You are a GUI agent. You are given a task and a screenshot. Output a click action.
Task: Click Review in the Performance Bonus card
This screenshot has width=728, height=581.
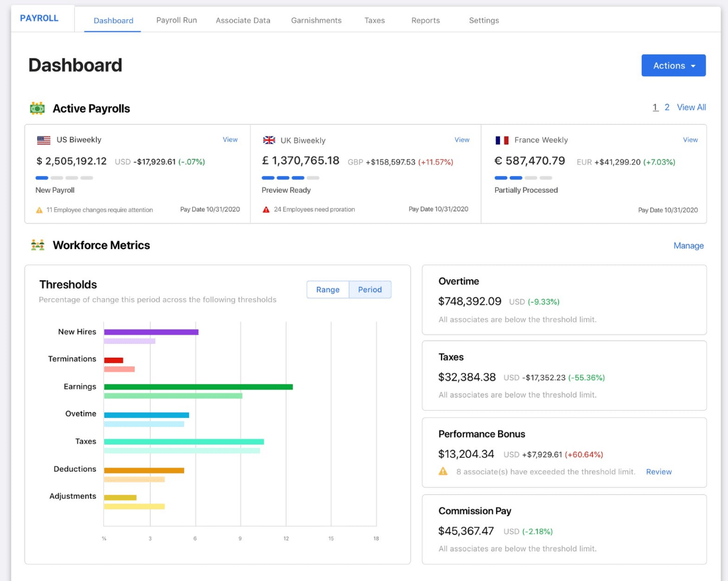pyautogui.click(x=658, y=472)
